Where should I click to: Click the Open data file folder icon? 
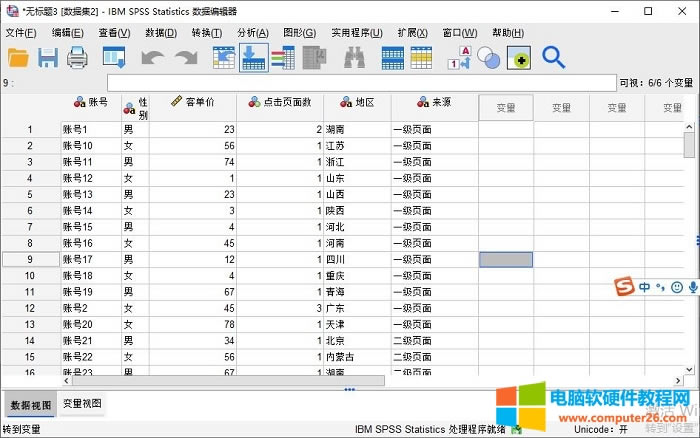point(19,57)
